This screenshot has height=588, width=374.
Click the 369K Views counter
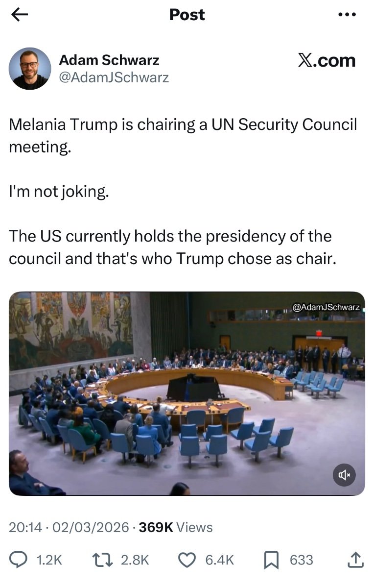176,527
